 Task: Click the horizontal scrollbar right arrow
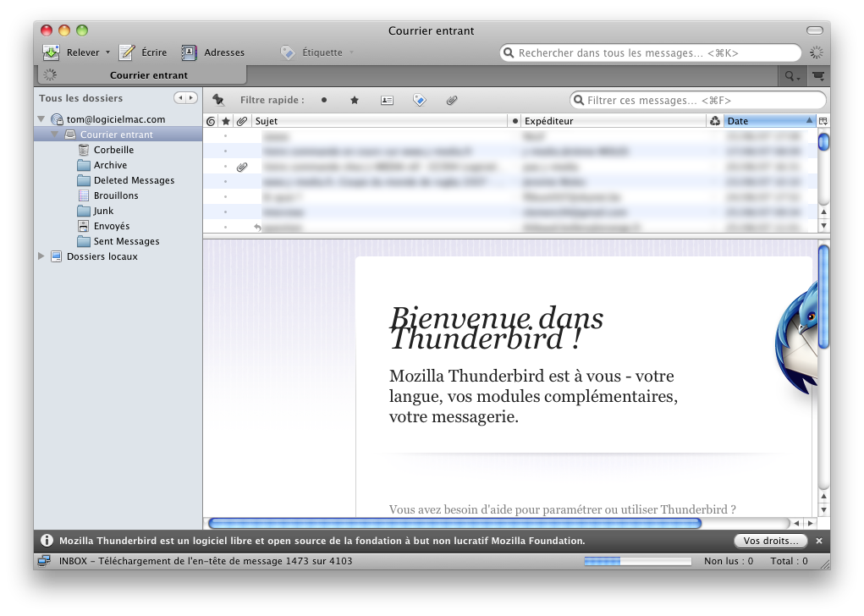(810, 523)
